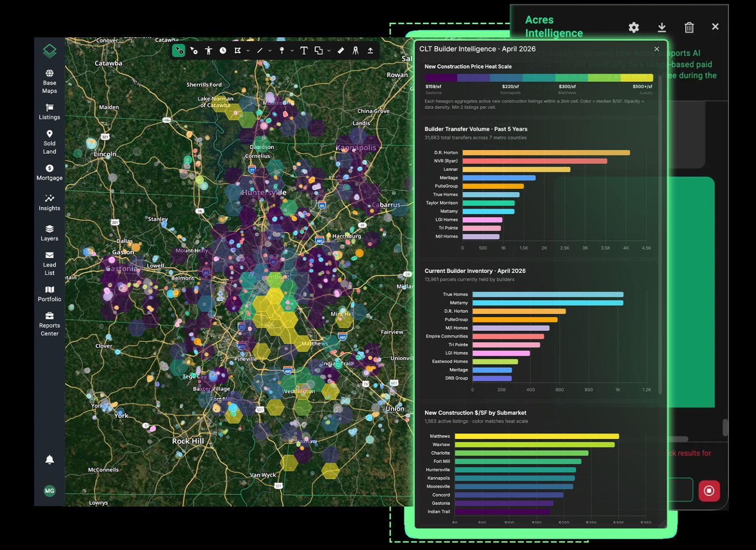Select the polygon draw tool
Viewport: 756px width, 550px height.
238,51
